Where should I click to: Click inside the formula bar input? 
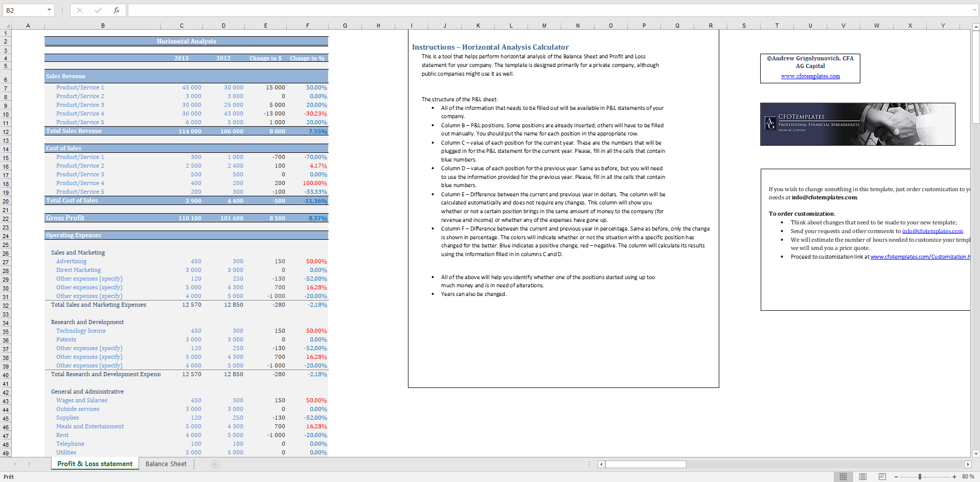[x=550, y=10]
